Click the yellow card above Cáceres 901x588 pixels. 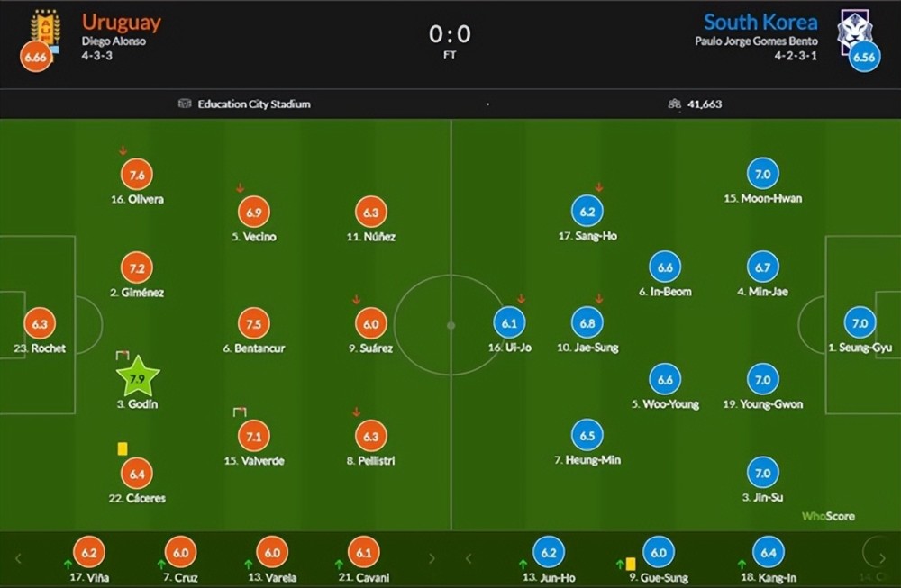123,448
